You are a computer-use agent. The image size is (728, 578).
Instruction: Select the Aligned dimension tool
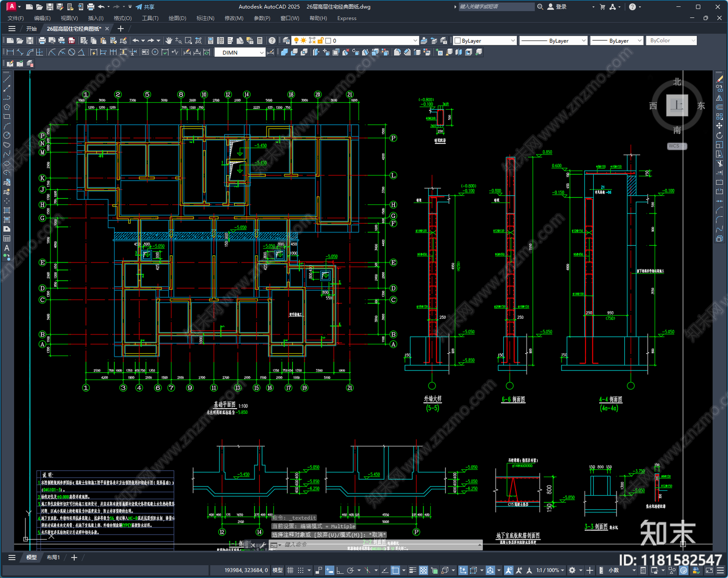[20, 52]
